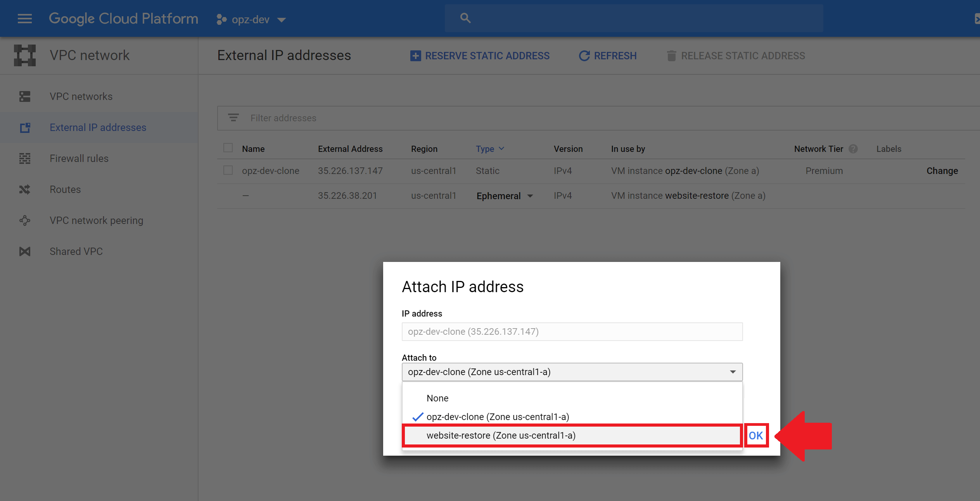The width and height of the screenshot is (980, 501).
Task: Click the REFRESH button
Action: coord(608,56)
